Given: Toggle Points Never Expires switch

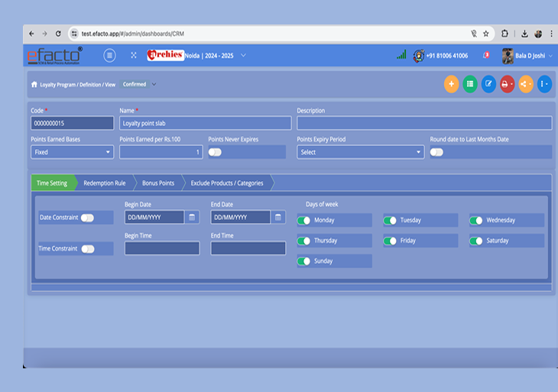Looking at the screenshot, I should click(x=215, y=152).
